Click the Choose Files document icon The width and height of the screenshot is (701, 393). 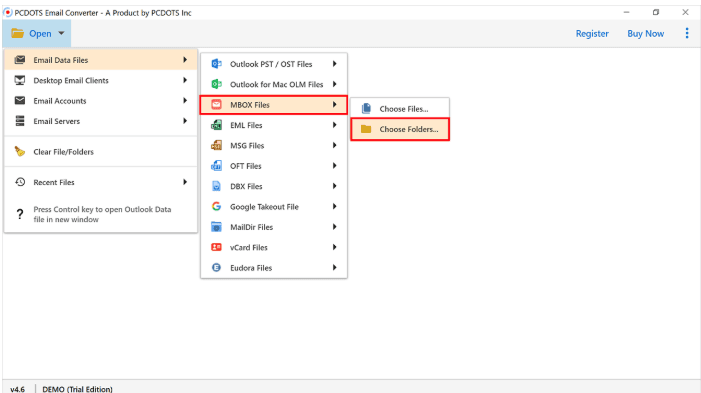366,109
